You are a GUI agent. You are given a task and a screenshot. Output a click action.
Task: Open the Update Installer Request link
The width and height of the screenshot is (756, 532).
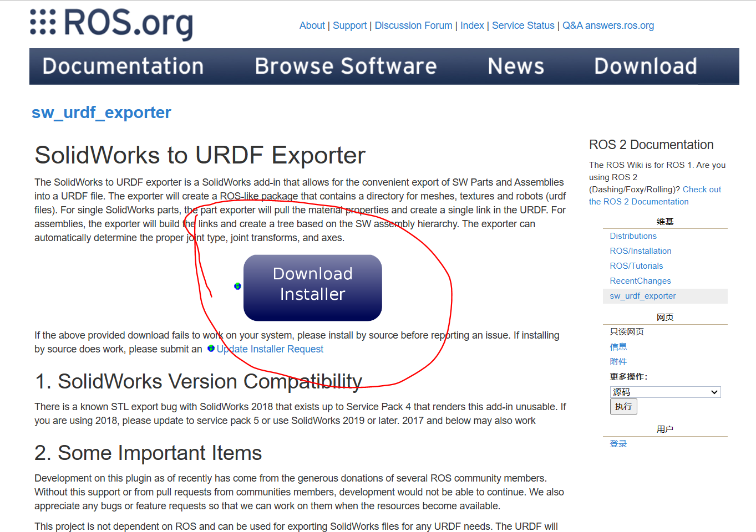tap(270, 349)
